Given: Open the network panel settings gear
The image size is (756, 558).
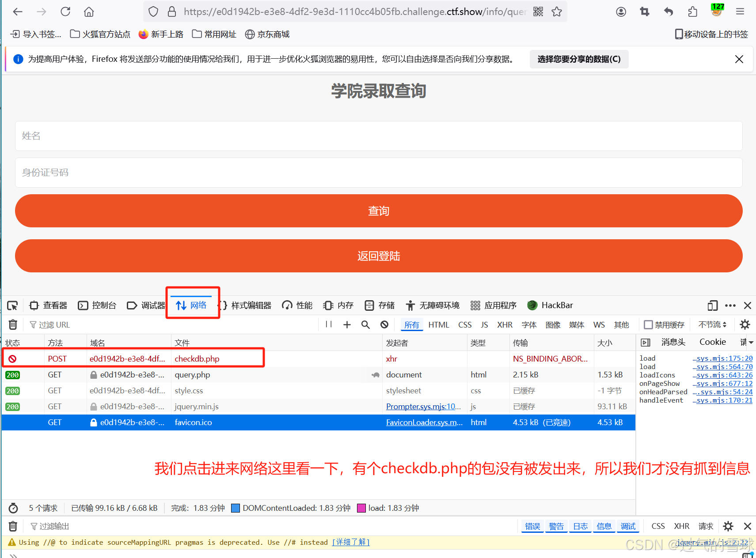Looking at the screenshot, I should [x=745, y=324].
